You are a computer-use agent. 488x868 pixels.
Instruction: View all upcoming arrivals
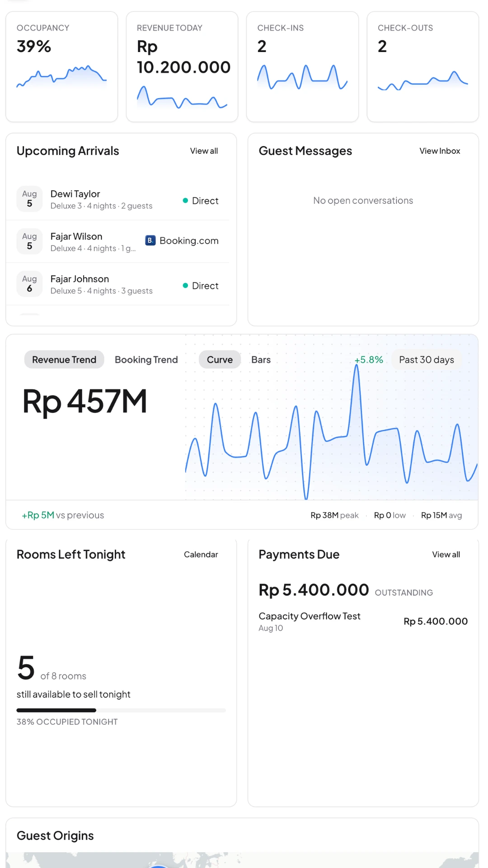[x=204, y=151]
